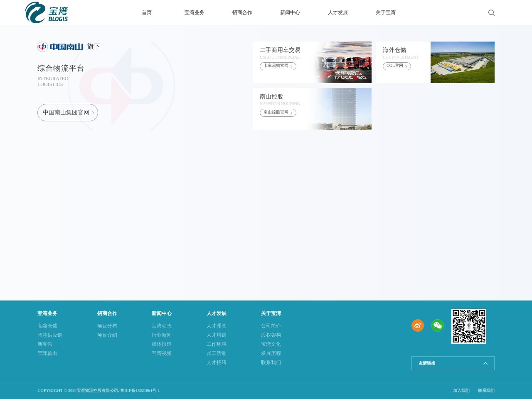Click the 卡车易购官网 button

click(278, 66)
